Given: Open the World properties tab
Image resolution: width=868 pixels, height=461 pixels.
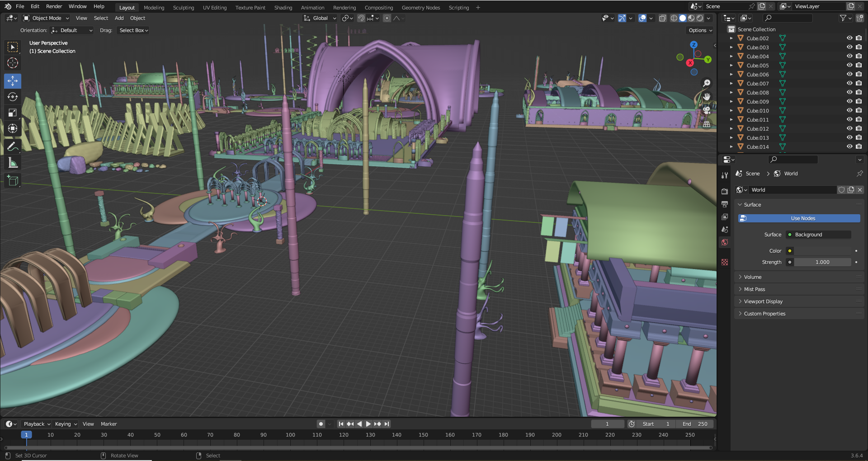Looking at the screenshot, I should (x=725, y=242).
